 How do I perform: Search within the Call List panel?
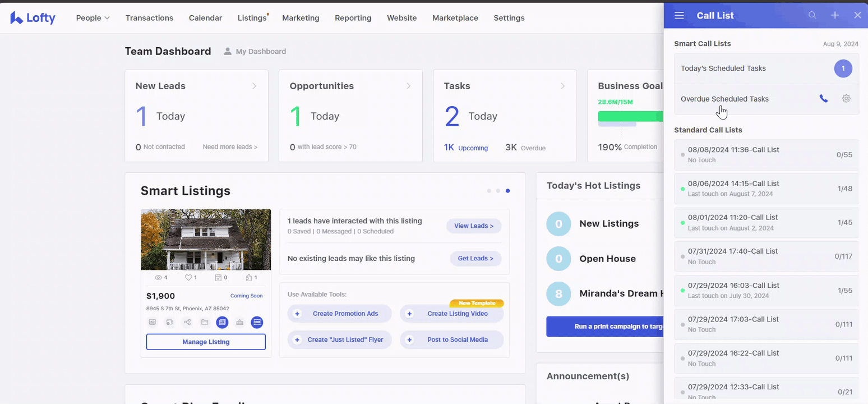click(812, 16)
